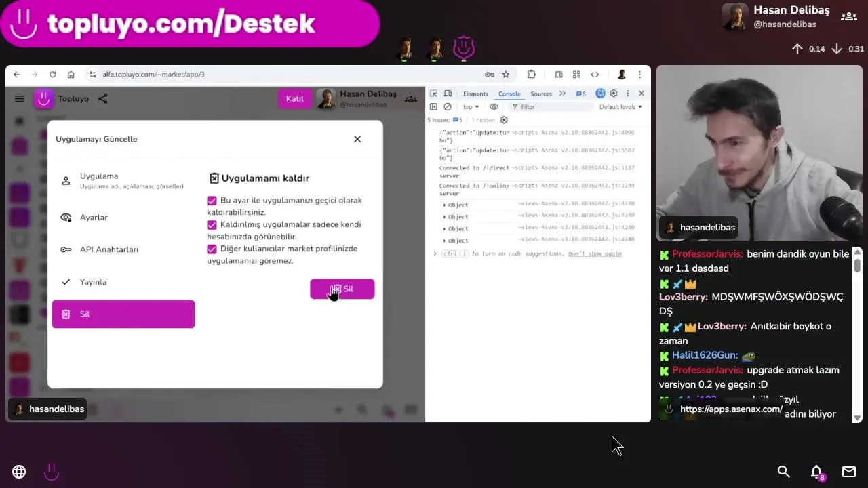This screenshot has height=488, width=868.
Task: Click the globe icon at bottom left
Action: point(19,472)
